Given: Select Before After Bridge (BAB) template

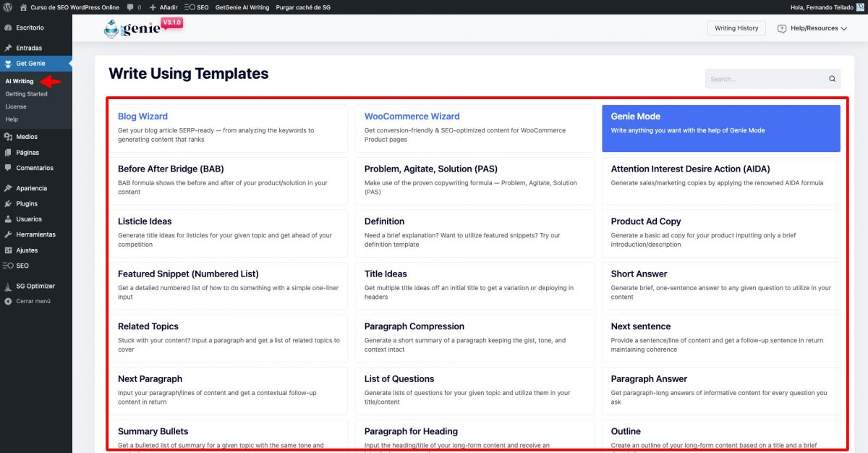Looking at the screenshot, I should point(227,181).
